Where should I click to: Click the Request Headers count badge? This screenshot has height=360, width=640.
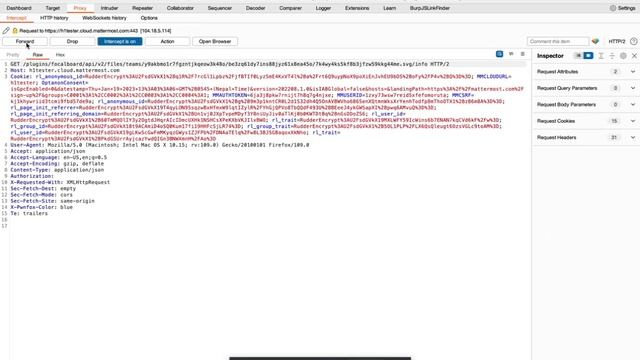[x=614, y=138]
